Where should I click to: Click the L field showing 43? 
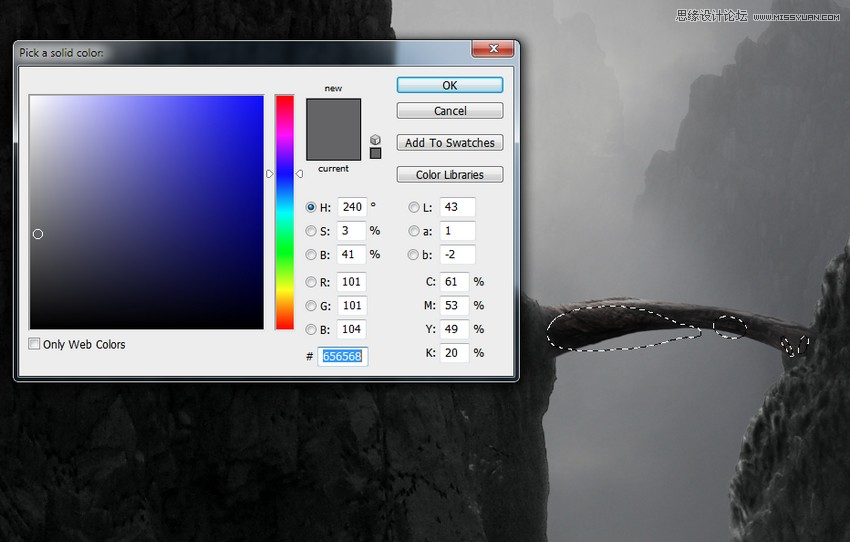pyautogui.click(x=458, y=207)
